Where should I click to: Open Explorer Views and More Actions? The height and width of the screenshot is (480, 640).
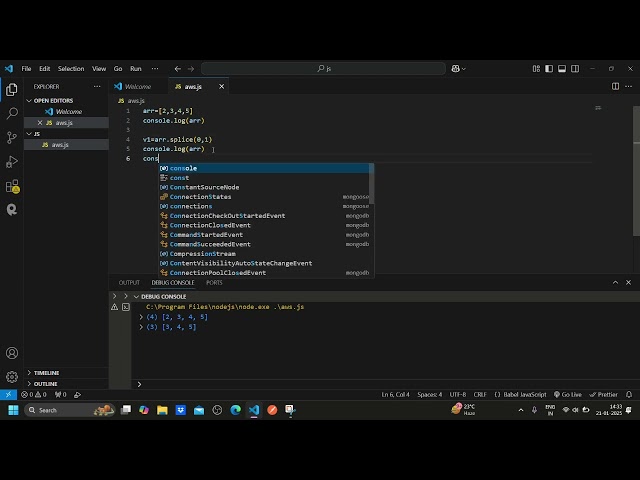pyautogui.click(x=97, y=87)
